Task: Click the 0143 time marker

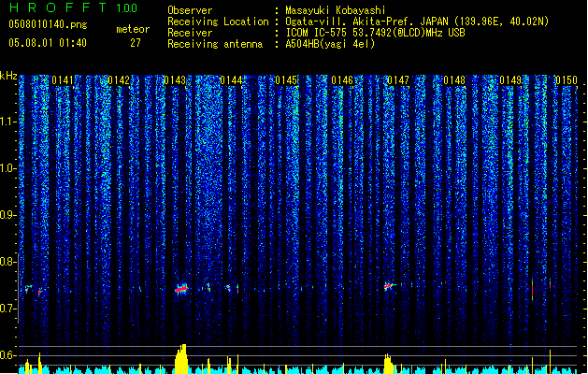Action: 175,80
